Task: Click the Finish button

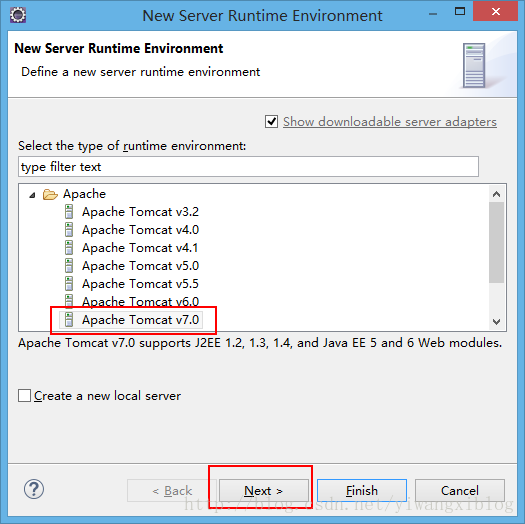Action: coord(362,491)
